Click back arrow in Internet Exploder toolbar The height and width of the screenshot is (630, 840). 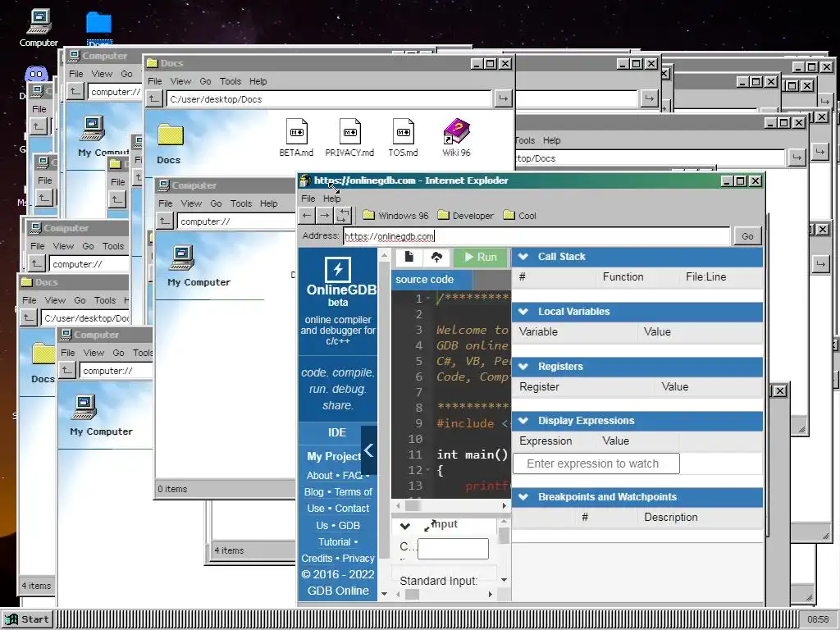pyautogui.click(x=307, y=216)
